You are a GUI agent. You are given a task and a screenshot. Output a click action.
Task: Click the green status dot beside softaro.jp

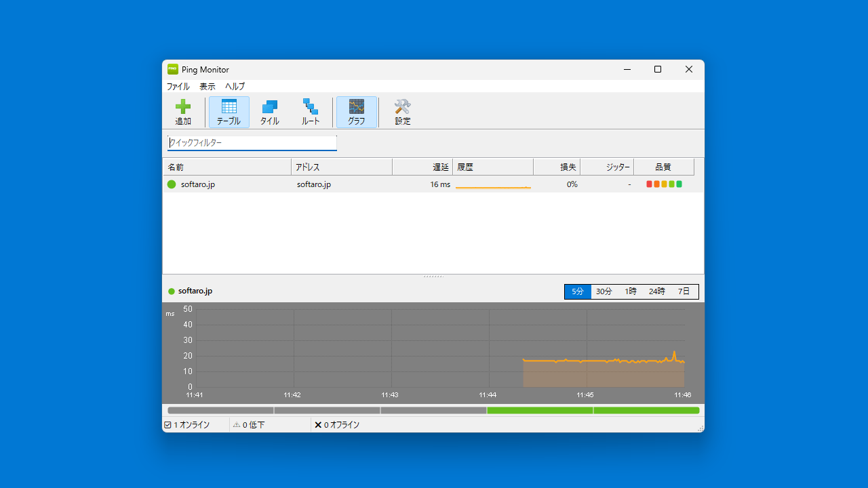click(x=173, y=184)
